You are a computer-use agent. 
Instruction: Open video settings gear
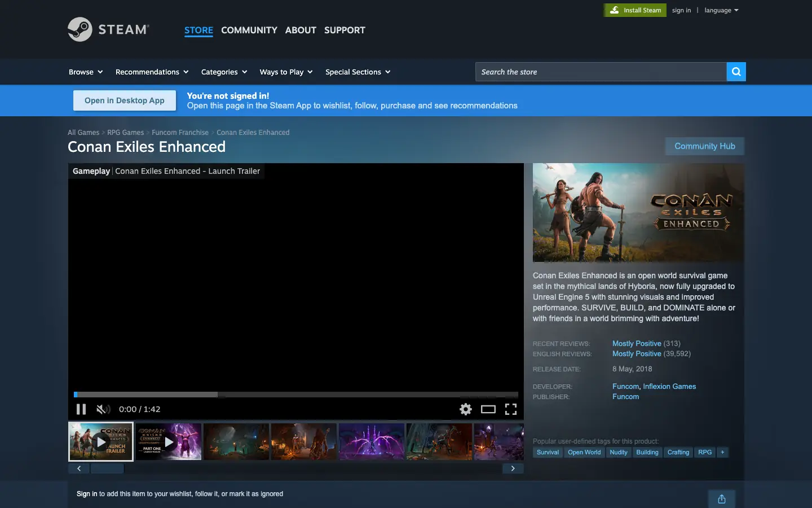(x=466, y=409)
